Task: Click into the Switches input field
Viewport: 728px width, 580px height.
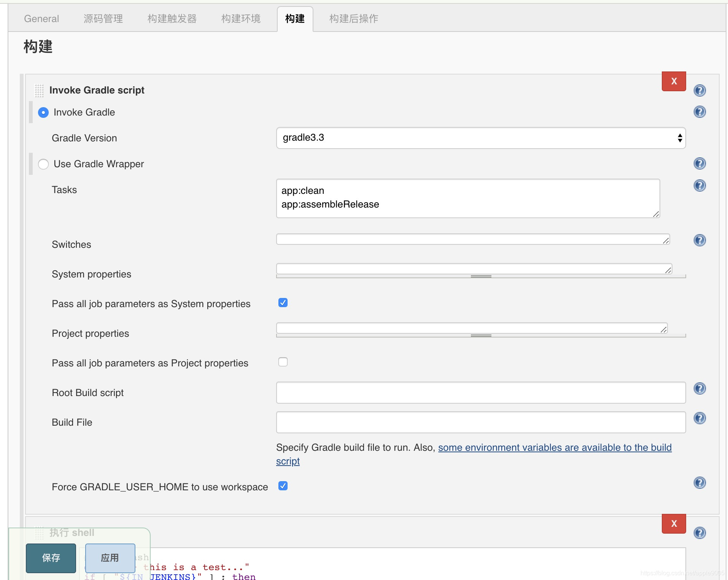Action: click(x=473, y=239)
